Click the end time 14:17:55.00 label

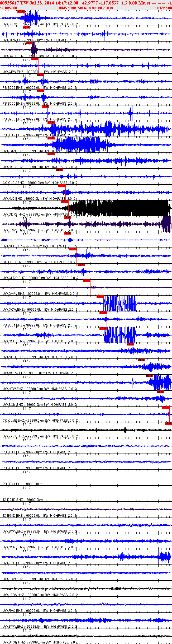[163, 8]
